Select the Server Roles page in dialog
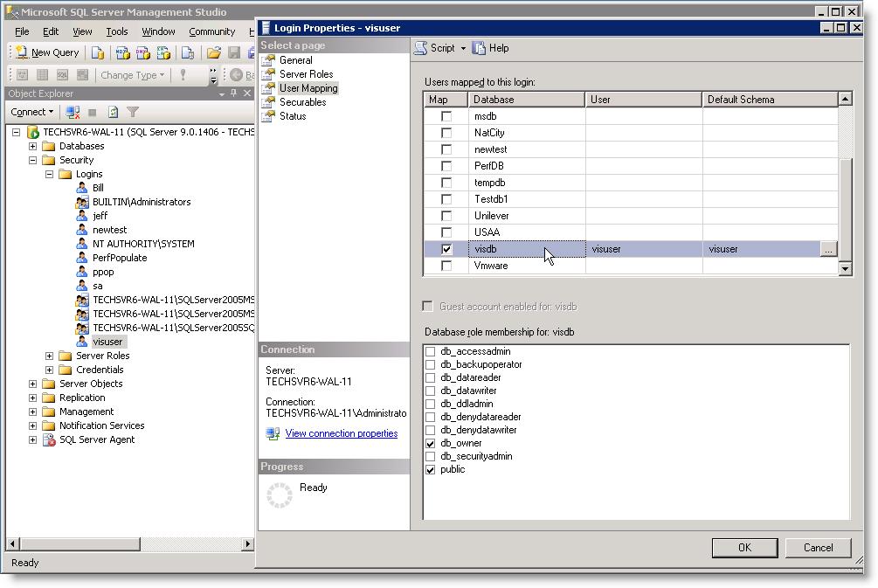Screen dimensions: 878x588 [x=306, y=74]
